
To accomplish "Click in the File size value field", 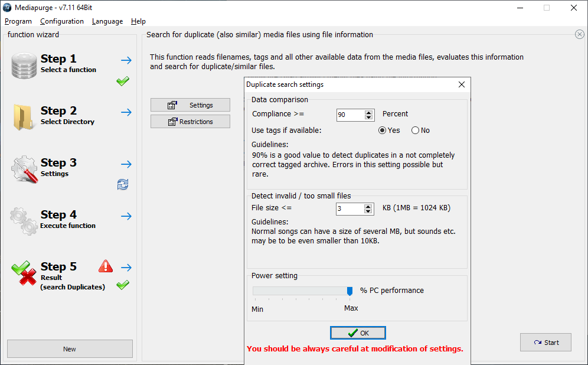I will click(350, 209).
